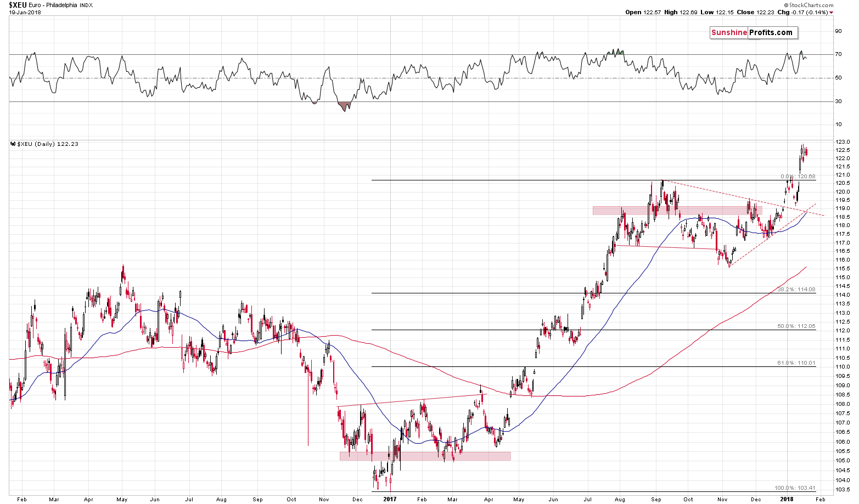
Task: Click the RSI midline label 50
Action: 838,78
